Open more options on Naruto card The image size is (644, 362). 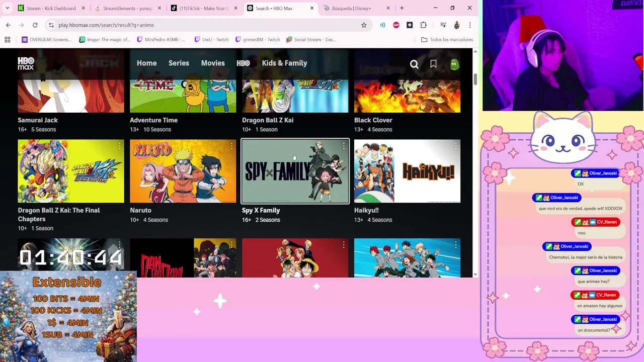click(231, 146)
